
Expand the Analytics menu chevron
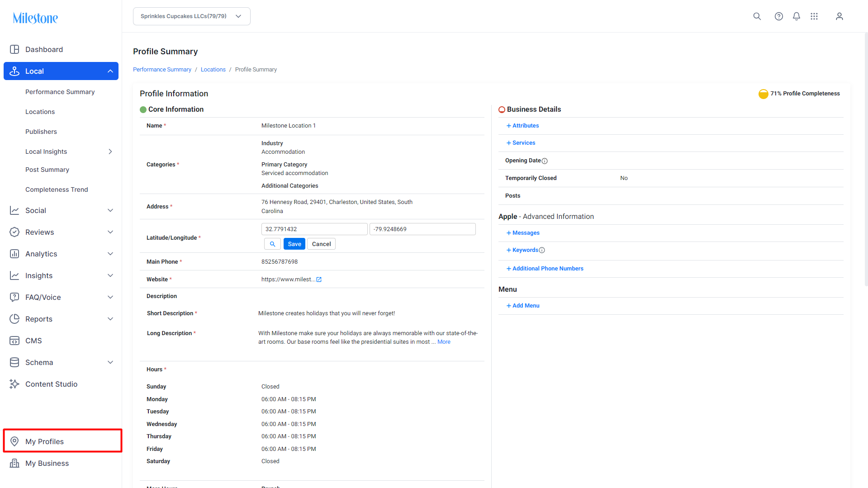(110, 254)
